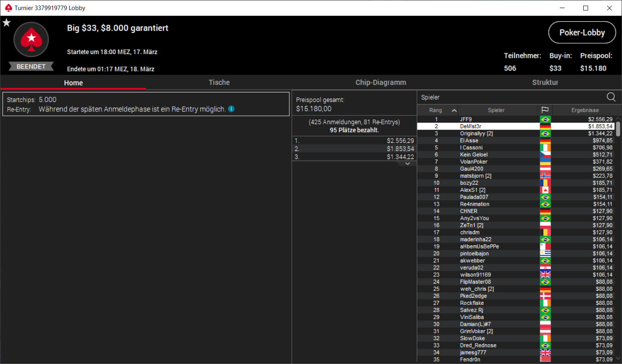Select third-place player Originallyy
This screenshot has height=364, width=622.
pos(476,134)
